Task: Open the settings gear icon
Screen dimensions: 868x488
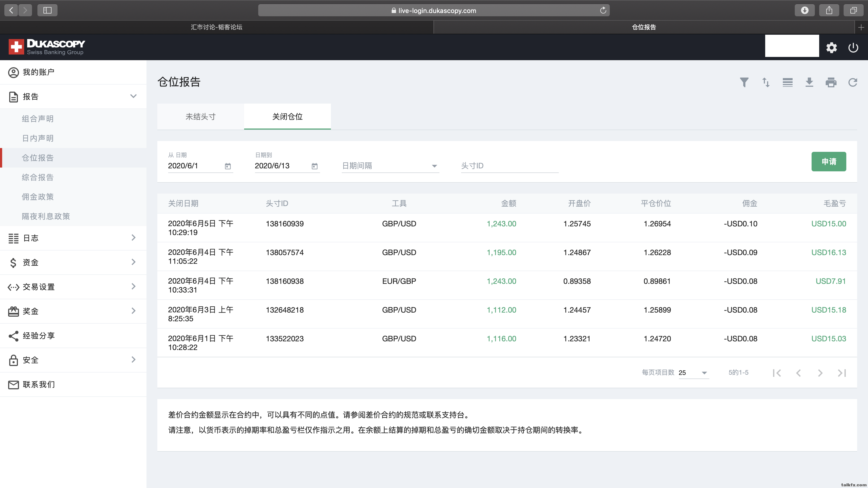Action: click(831, 47)
